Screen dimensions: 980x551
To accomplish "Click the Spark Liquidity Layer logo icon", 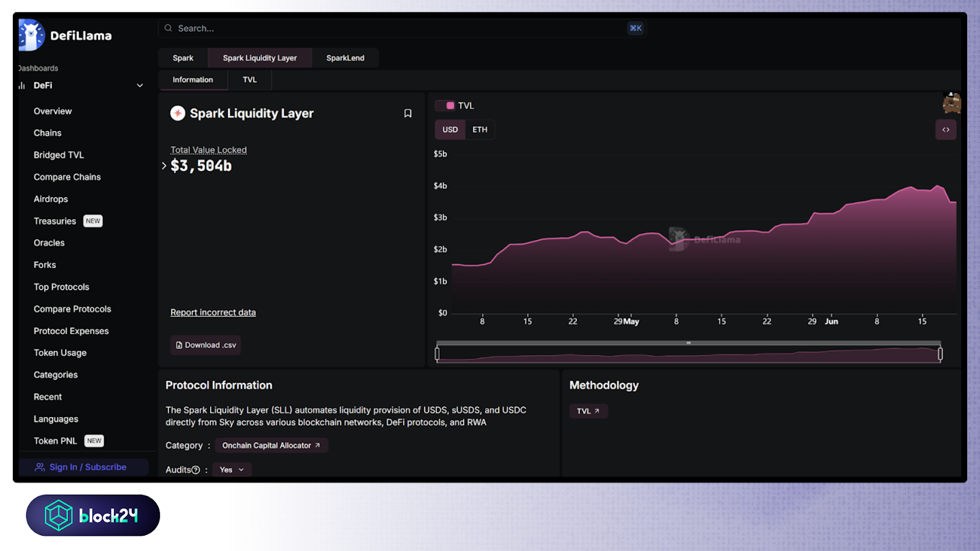I will [x=178, y=113].
